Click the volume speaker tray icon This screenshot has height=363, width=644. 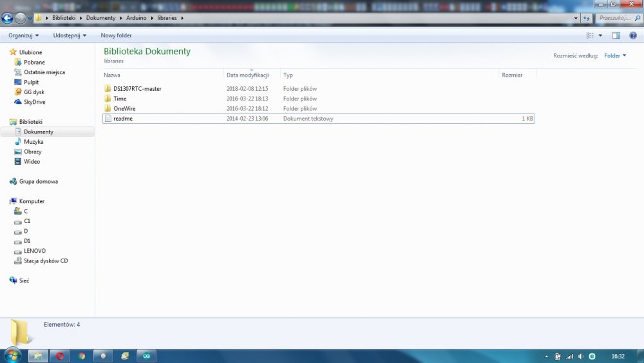point(580,357)
